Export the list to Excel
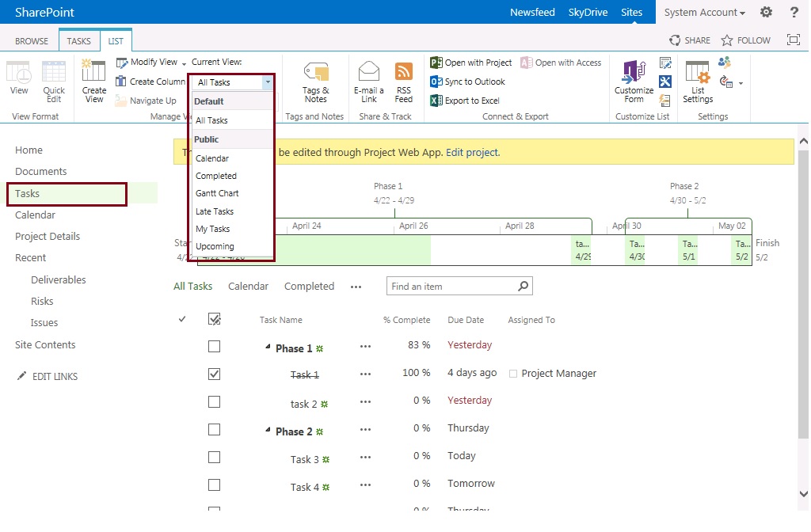The image size is (811, 532). [x=465, y=101]
